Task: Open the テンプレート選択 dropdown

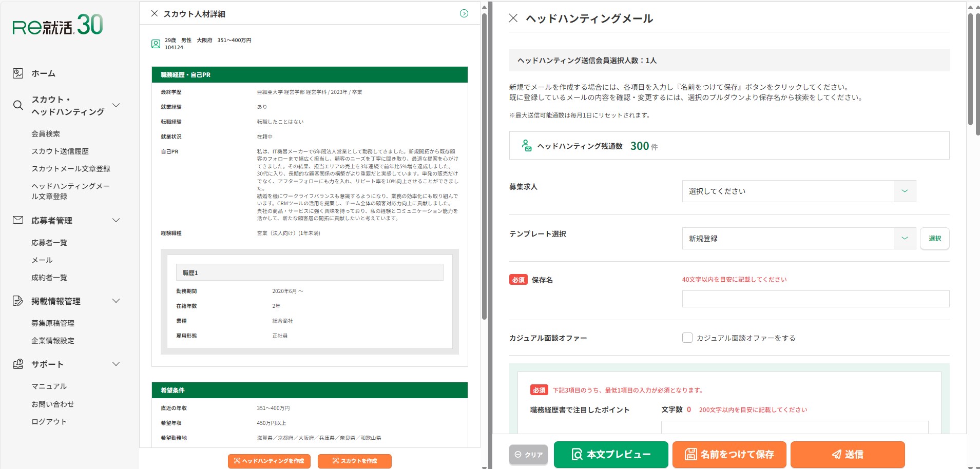Action: coord(799,238)
